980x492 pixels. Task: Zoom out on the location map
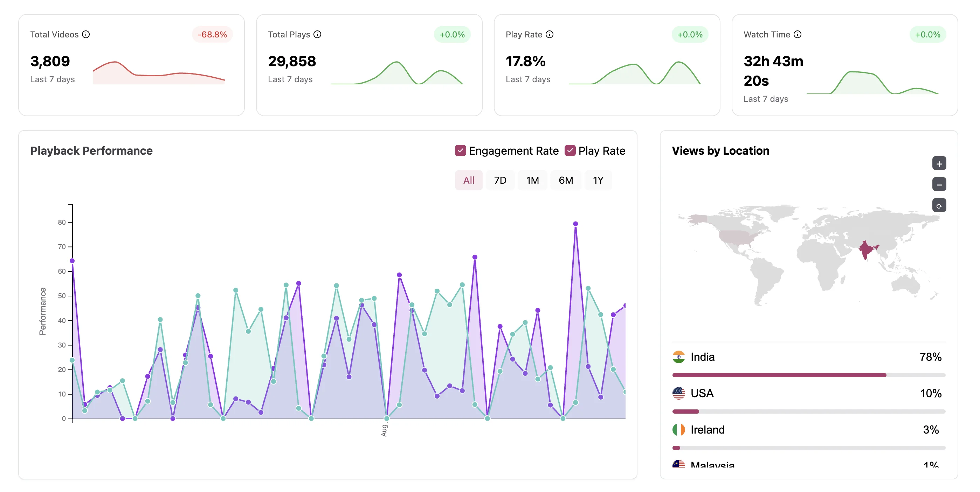(939, 184)
